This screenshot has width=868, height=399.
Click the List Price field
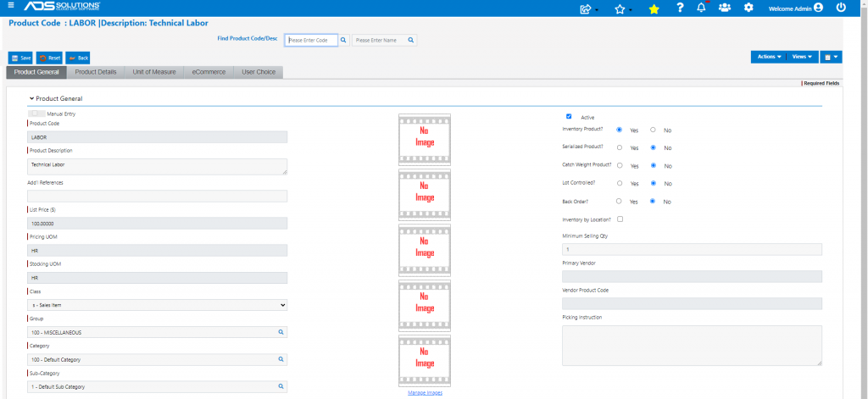157,223
